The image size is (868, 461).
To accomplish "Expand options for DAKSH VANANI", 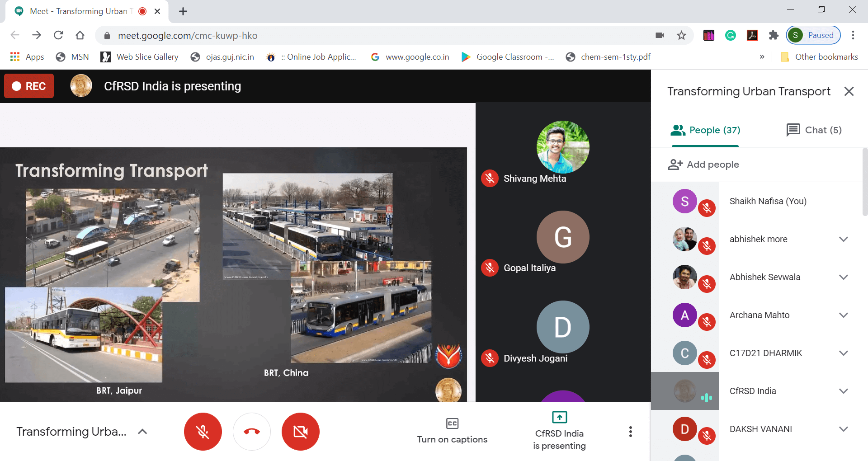I will tap(843, 429).
